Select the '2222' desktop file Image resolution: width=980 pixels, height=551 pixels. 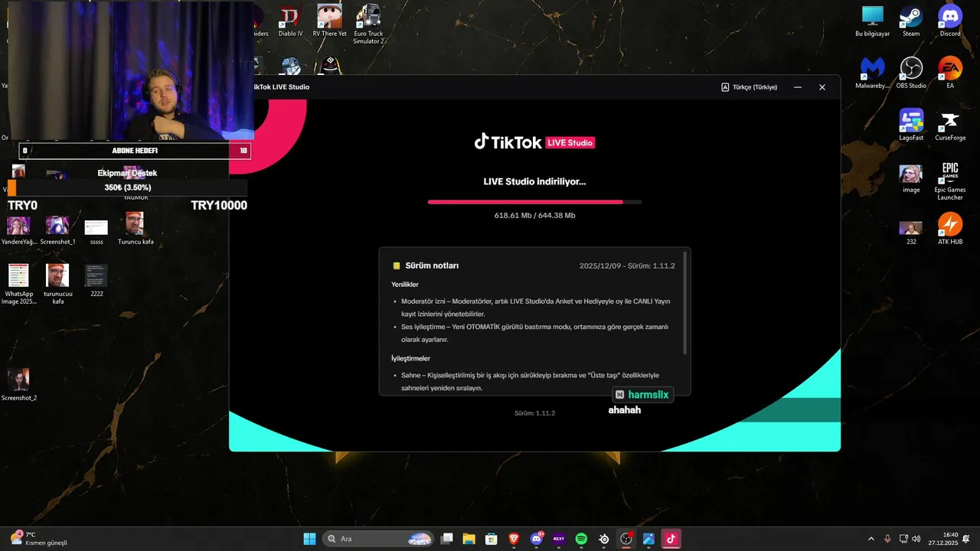point(96,281)
